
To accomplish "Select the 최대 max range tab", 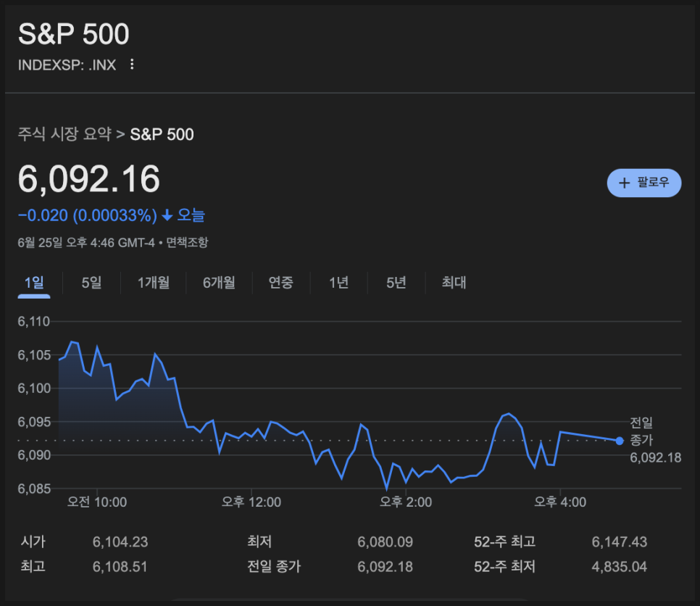I will [454, 283].
